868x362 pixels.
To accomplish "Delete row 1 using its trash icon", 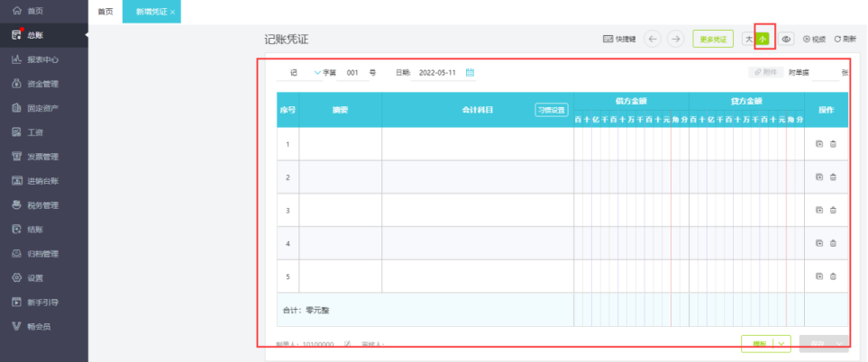I will tap(833, 144).
